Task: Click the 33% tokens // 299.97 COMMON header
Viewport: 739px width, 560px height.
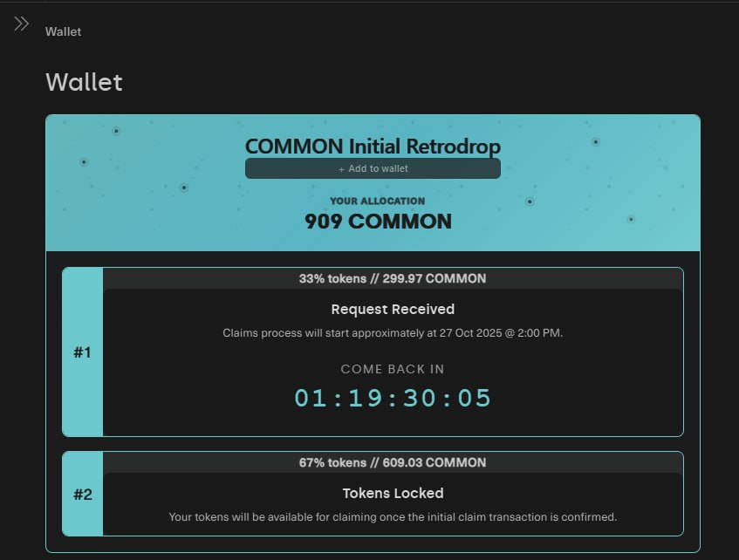Action: click(393, 278)
